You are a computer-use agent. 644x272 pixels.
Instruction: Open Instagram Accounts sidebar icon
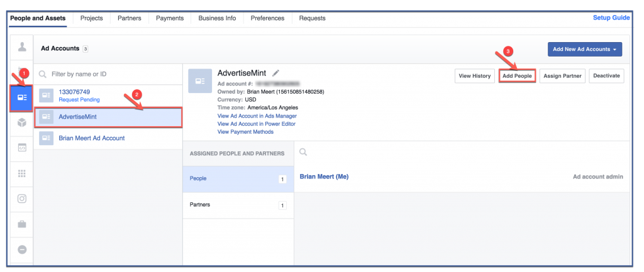[22, 199]
